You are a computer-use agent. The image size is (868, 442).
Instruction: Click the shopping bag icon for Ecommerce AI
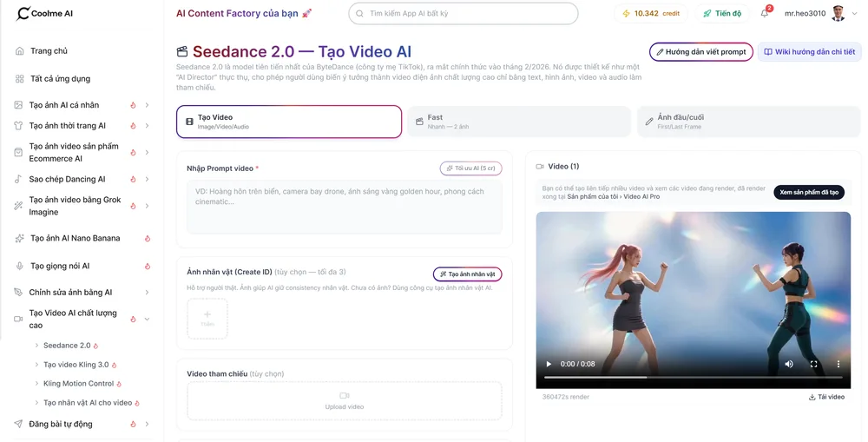[19, 152]
